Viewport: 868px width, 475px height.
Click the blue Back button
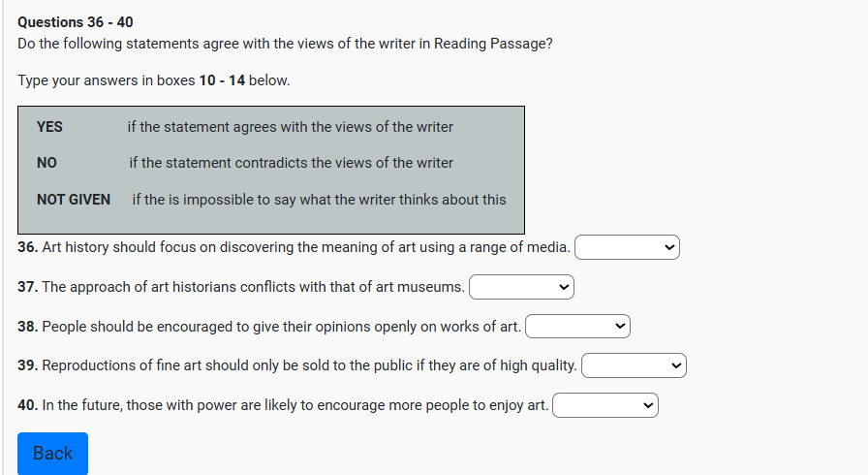tap(52, 454)
